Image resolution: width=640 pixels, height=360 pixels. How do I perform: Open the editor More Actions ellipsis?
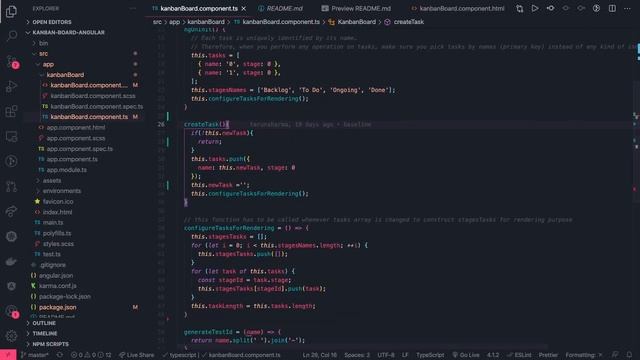(627, 8)
